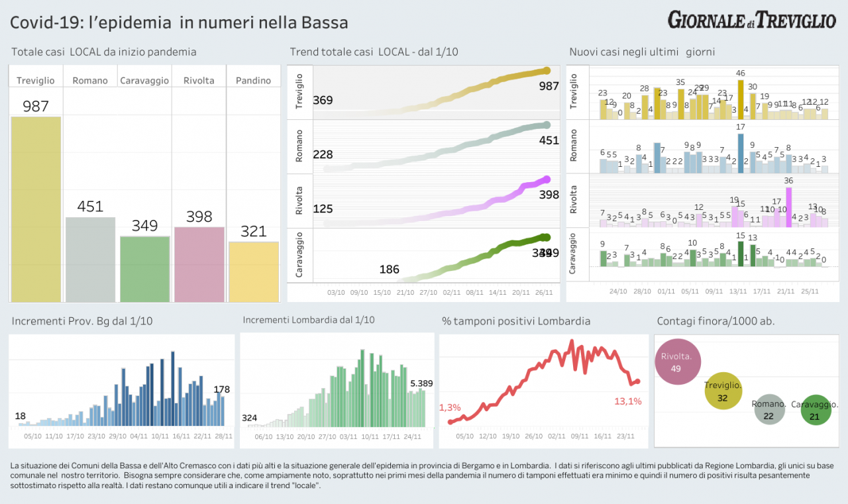The height and width of the screenshot is (504, 848).
Task: Click the 5.389 Lombardia increments label
Action: click(x=421, y=383)
